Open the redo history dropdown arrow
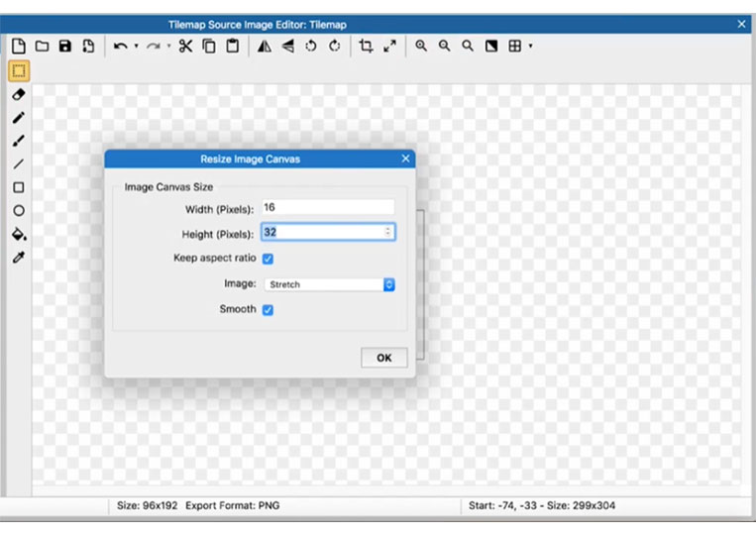The width and height of the screenshot is (756, 536). coord(168,47)
